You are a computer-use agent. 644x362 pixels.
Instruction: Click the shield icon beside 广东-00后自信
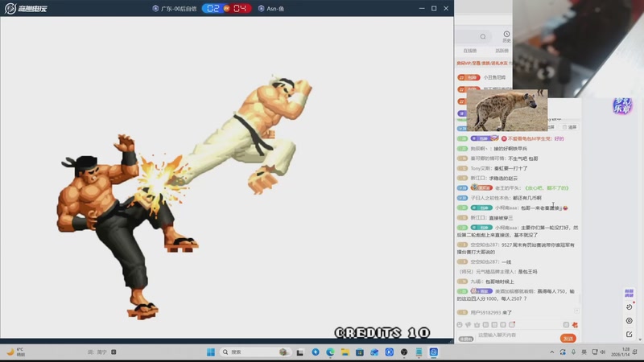tap(155, 8)
